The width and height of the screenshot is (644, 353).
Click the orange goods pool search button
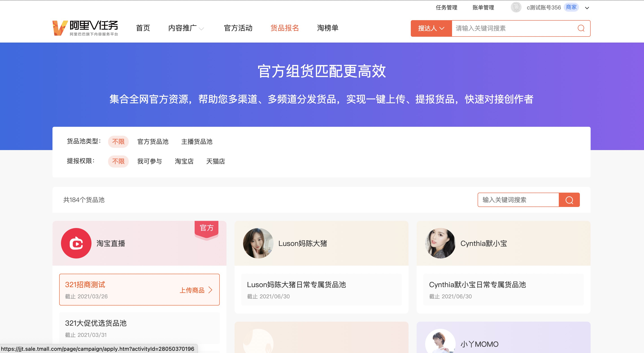569,200
